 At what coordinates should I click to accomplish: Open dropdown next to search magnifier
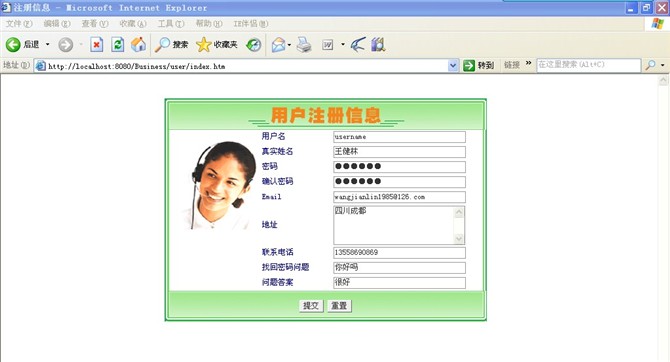[662, 65]
